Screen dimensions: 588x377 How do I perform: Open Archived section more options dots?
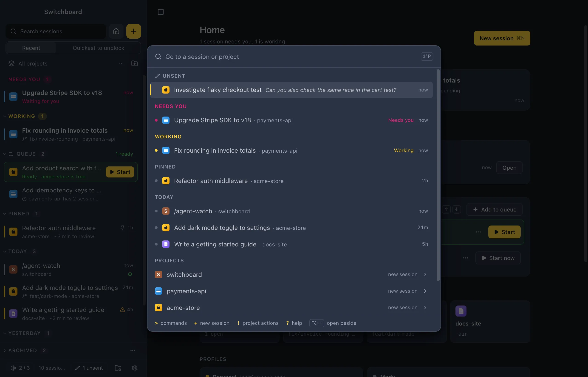pos(133,350)
